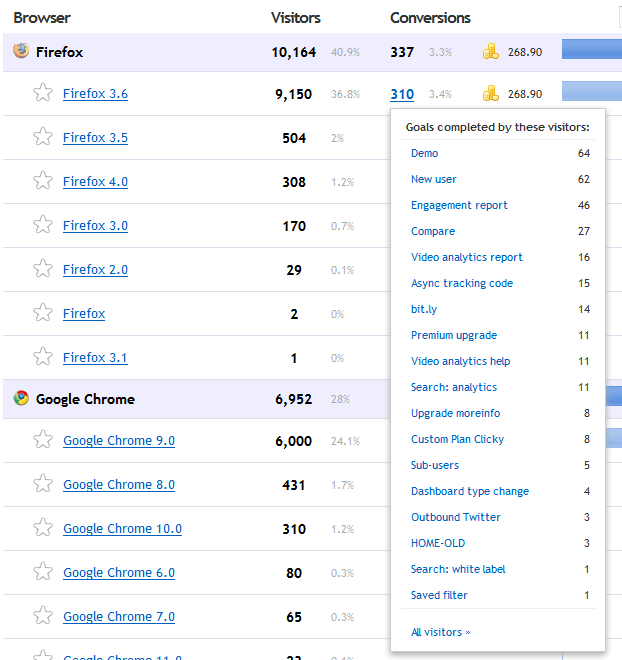622x660 pixels.
Task: Click the coins icon in Firefox 3.6 row
Action: pyautogui.click(x=491, y=94)
